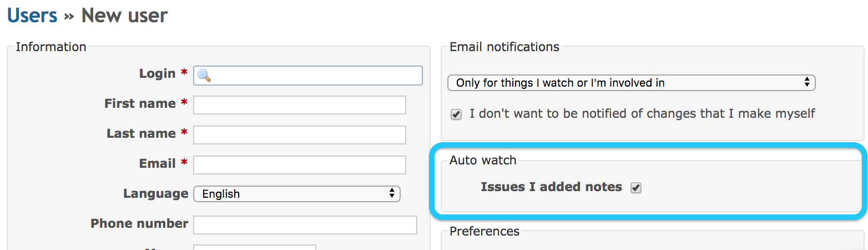Click the New user page heading
The image size is (868, 250).
124,15
